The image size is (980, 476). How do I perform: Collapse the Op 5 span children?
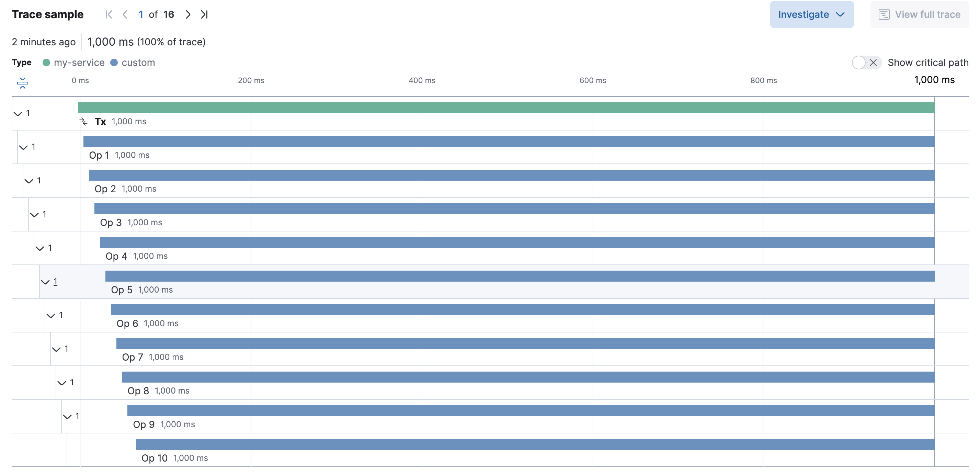pyautogui.click(x=45, y=282)
